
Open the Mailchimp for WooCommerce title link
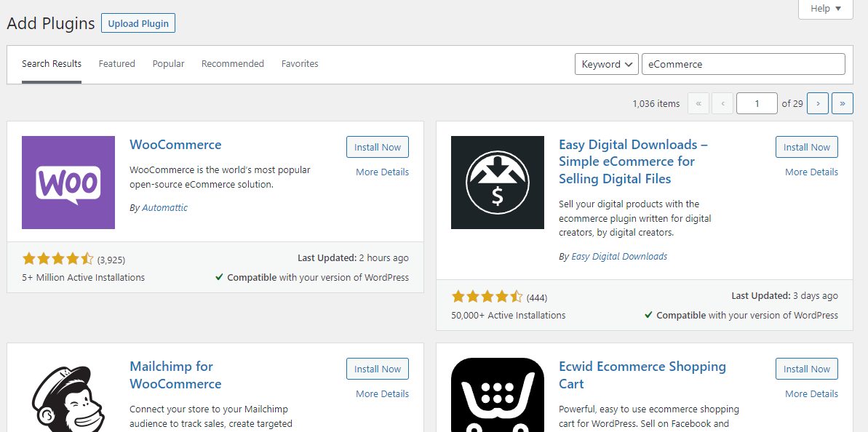pos(175,375)
